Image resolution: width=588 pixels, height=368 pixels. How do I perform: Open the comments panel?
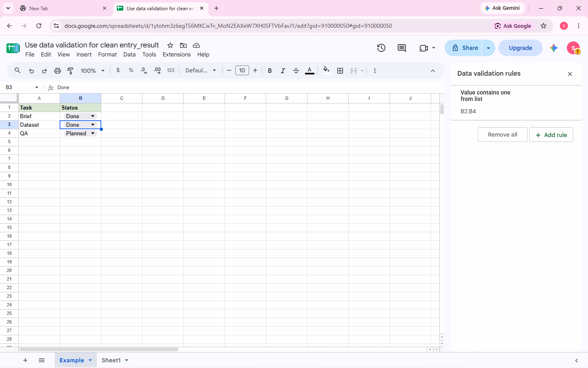pos(402,48)
